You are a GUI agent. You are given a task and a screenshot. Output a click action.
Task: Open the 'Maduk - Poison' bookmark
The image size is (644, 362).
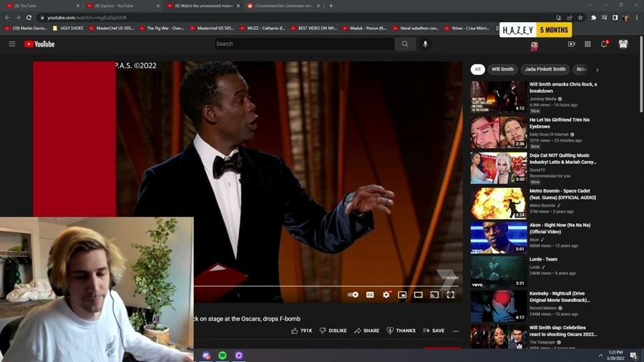pyautogui.click(x=364, y=29)
